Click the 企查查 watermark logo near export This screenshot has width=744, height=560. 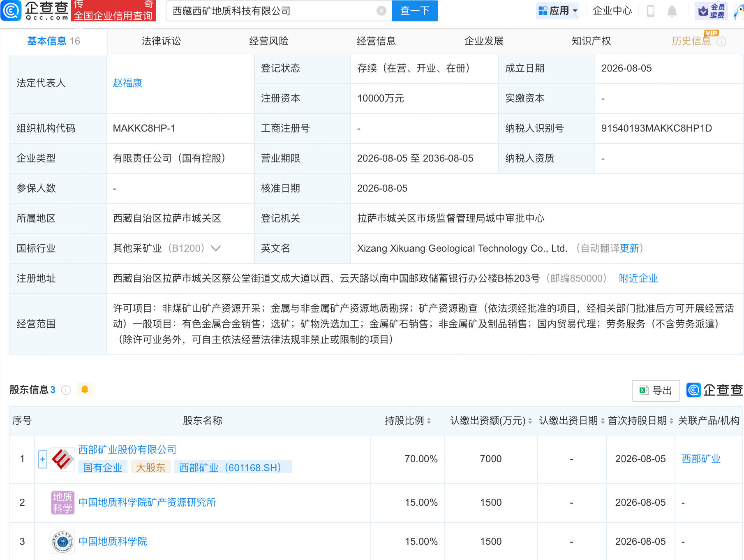tap(714, 390)
